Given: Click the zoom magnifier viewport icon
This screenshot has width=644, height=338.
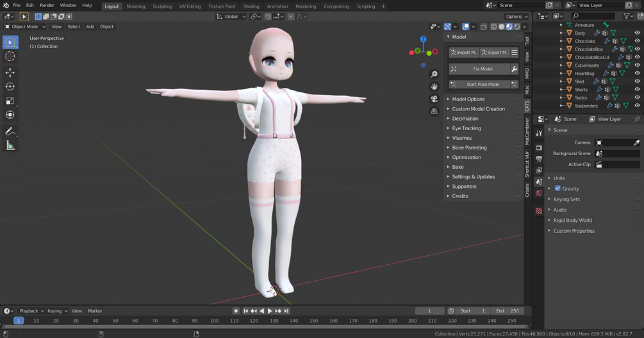Looking at the screenshot, I should 434,74.
